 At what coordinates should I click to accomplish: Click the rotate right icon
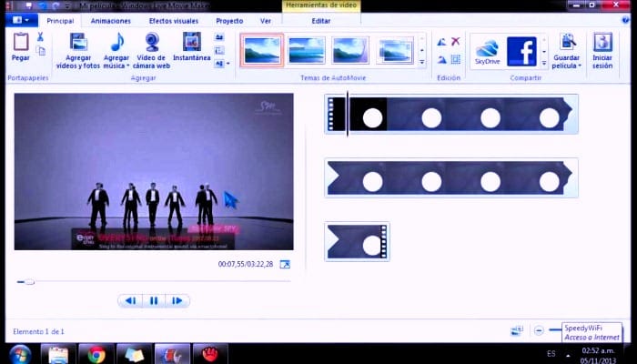tap(442, 60)
